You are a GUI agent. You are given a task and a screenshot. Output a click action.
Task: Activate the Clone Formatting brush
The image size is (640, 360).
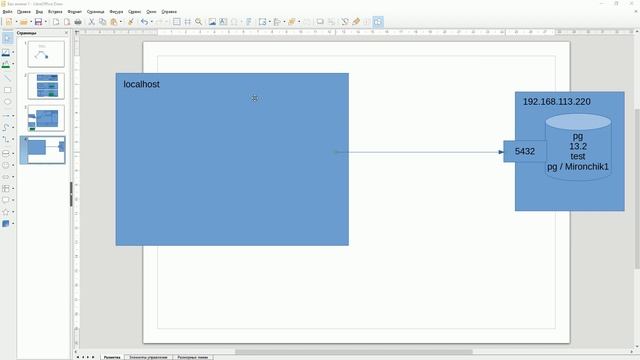[x=131, y=22]
